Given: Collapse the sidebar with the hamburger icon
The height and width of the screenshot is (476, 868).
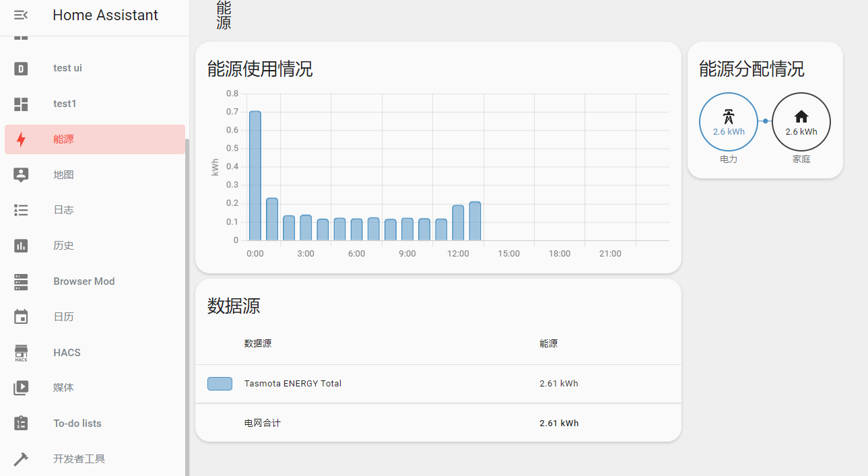Looking at the screenshot, I should (x=21, y=15).
